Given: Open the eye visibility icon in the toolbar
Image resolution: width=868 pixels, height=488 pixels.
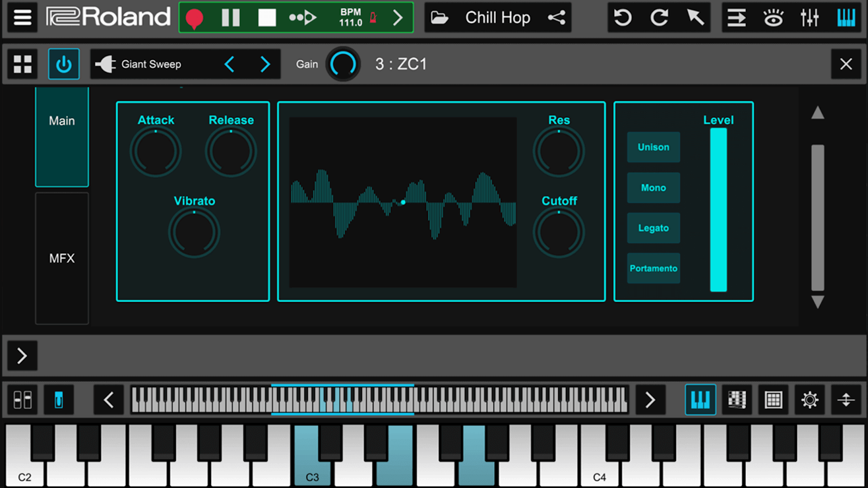Looking at the screenshot, I should [x=773, y=17].
